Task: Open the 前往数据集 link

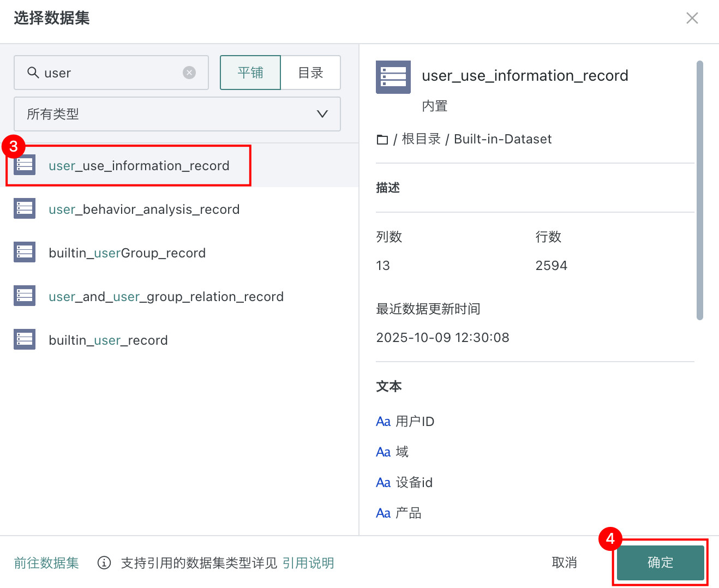Action: pos(46,563)
